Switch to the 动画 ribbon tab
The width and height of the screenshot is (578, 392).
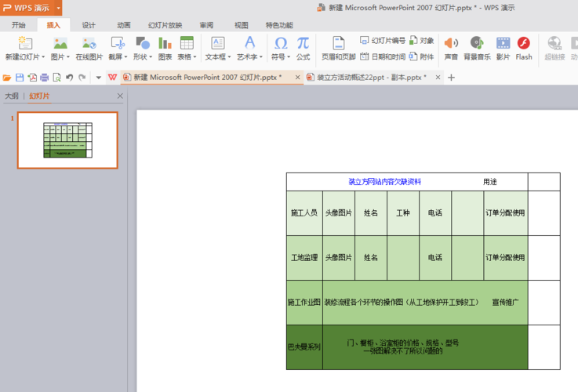[124, 25]
